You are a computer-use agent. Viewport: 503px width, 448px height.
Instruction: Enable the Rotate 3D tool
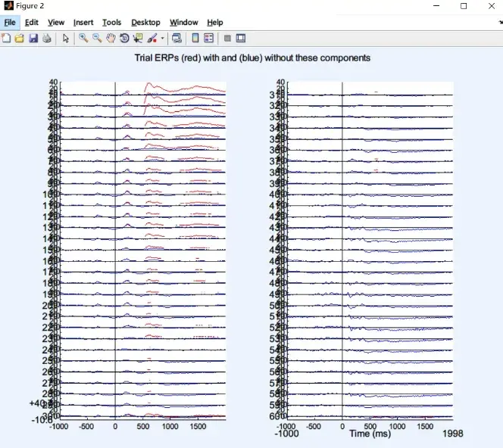click(x=124, y=39)
